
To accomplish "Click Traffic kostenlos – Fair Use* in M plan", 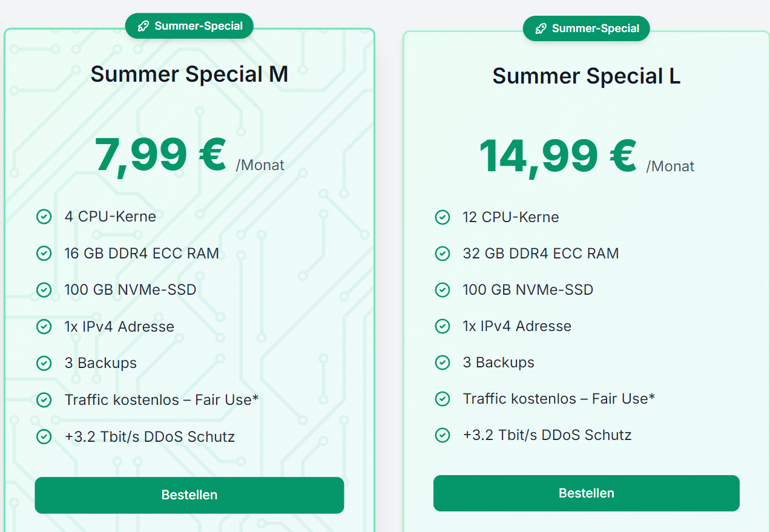I will (x=162, y=400).
